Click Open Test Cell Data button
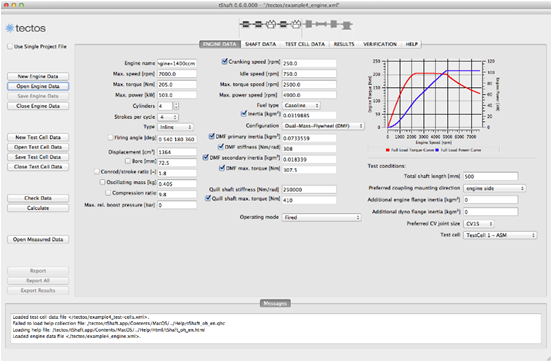The width and height of the screenshot is (552, 362). (38, 147)
